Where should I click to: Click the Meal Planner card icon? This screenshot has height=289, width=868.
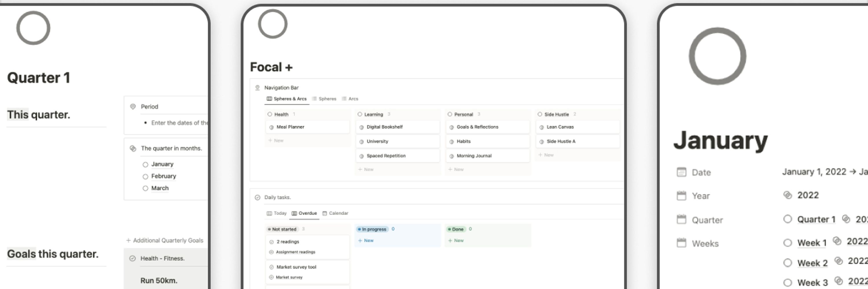coord(271,127)
